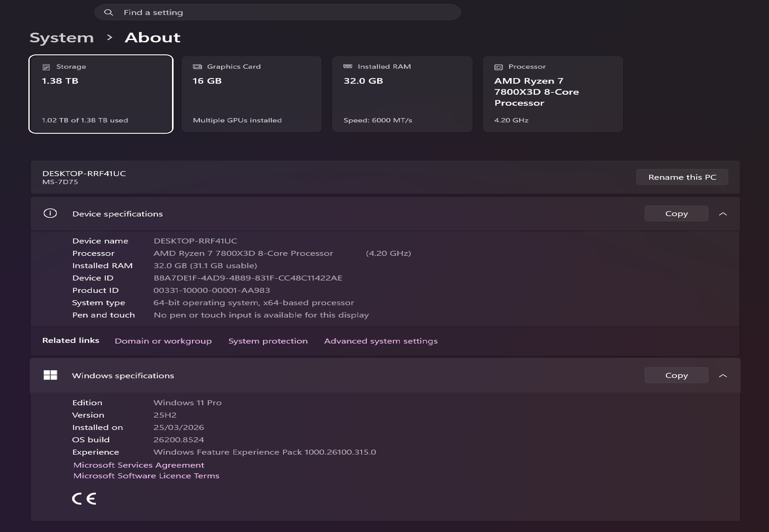
Task: Open Microsoft Services Agreement link
Action: click(139, 465)
